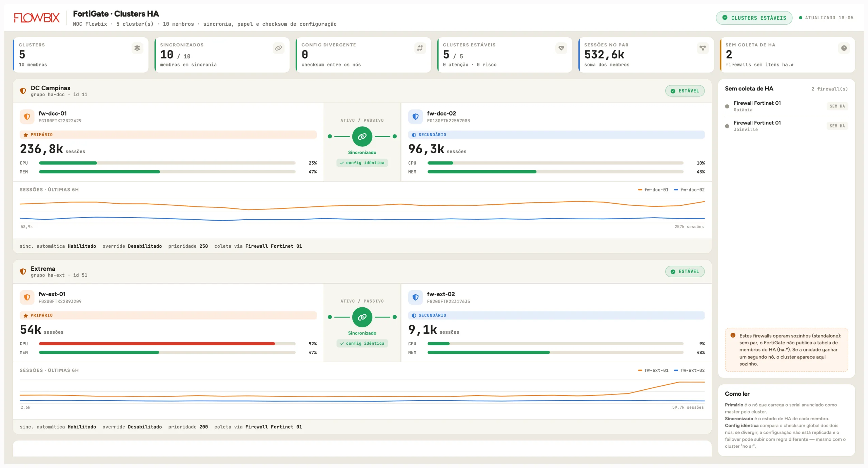Click config idêntica chip in Extrema

(362, 343)
